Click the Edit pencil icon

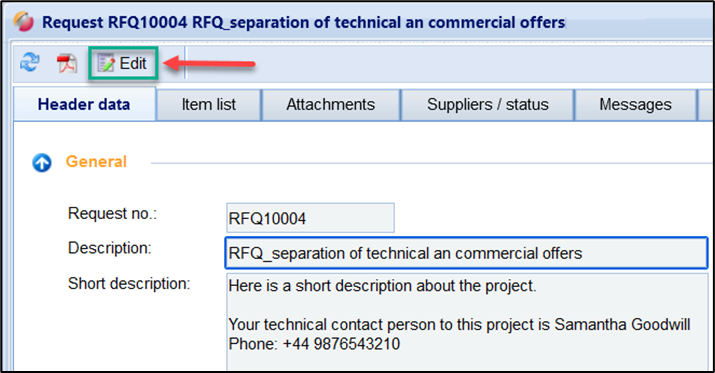106,63
